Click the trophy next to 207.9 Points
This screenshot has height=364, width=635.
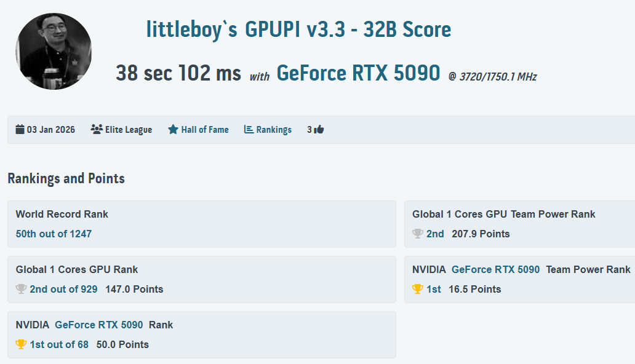(x=418, y=234)
